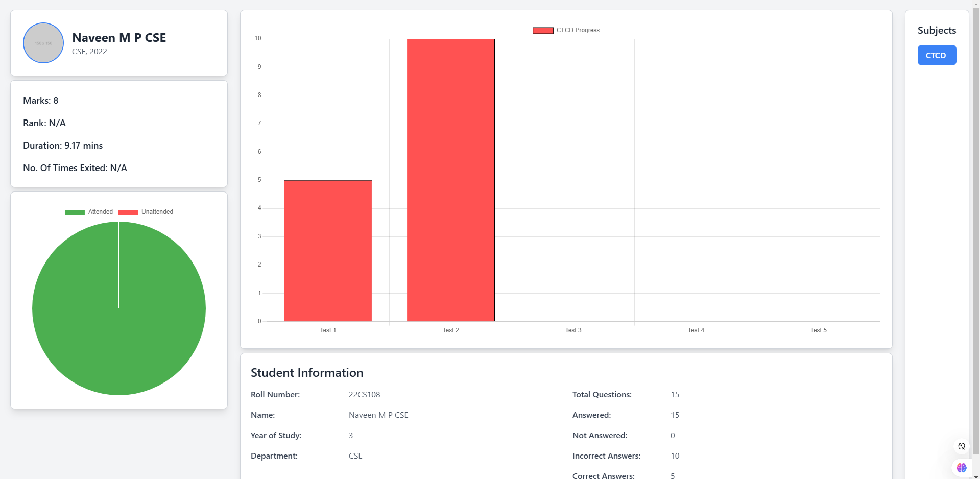980x479 pixels.
Task: Click the Year of Study label
Action: pyautogui.click(x=276, y=436)
